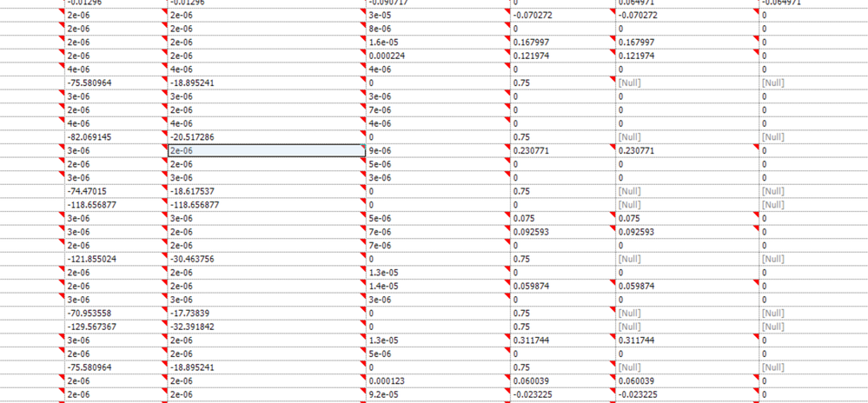Select the 0.75 cell in the -74.47015 row

point(563,191)
